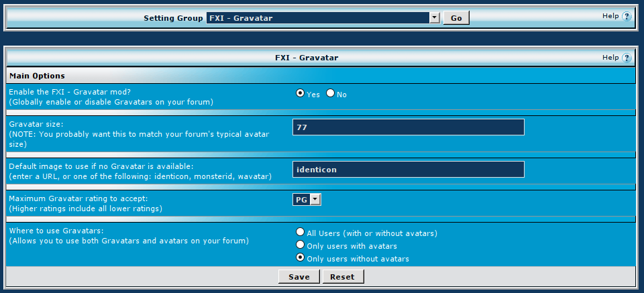Save the Gravatar settings
This screenshot has height=293, width=644.
(x=299, y=276)
